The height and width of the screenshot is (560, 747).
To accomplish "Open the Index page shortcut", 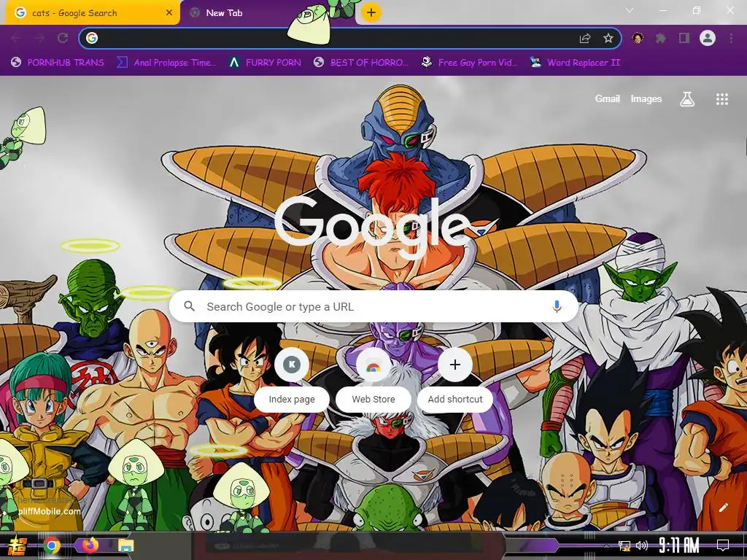I will 292,381.
